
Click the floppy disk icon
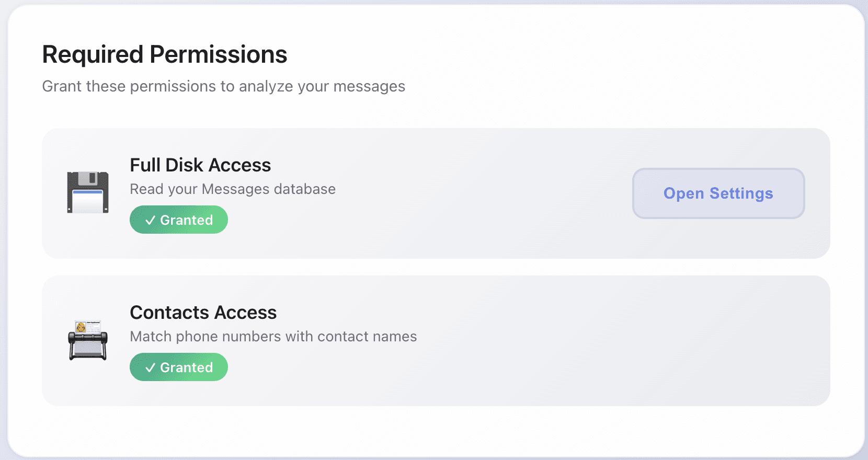pyautogui.click(x=88, y=192)
